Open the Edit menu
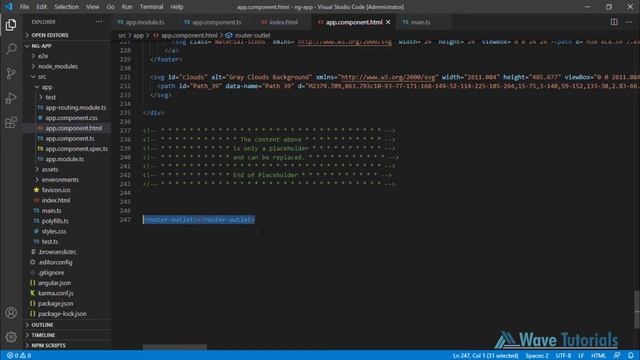This screenshot has height=360, width=640. pos(41,7)
